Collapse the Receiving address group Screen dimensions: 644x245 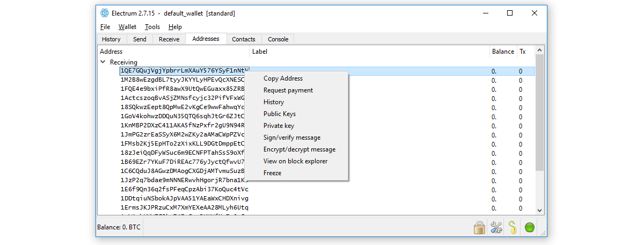coord(103,62)
